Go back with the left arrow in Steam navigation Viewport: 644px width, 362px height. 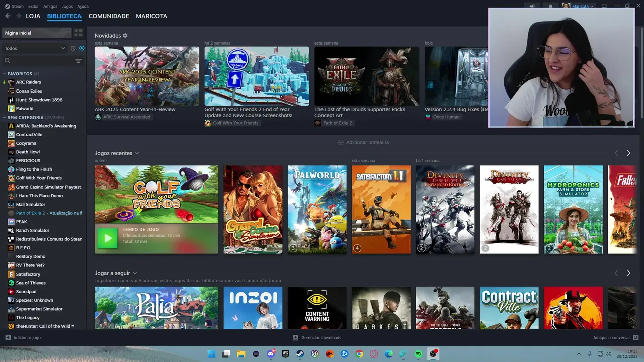(8, 16)
